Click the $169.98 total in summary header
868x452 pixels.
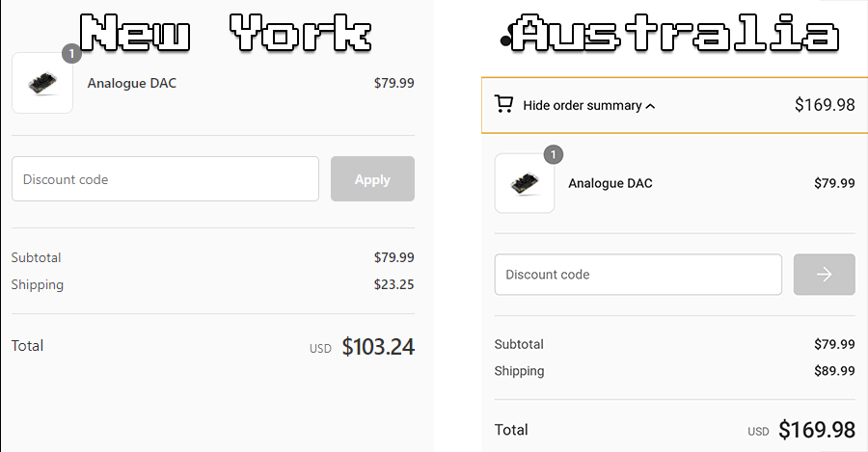point(825,104)
